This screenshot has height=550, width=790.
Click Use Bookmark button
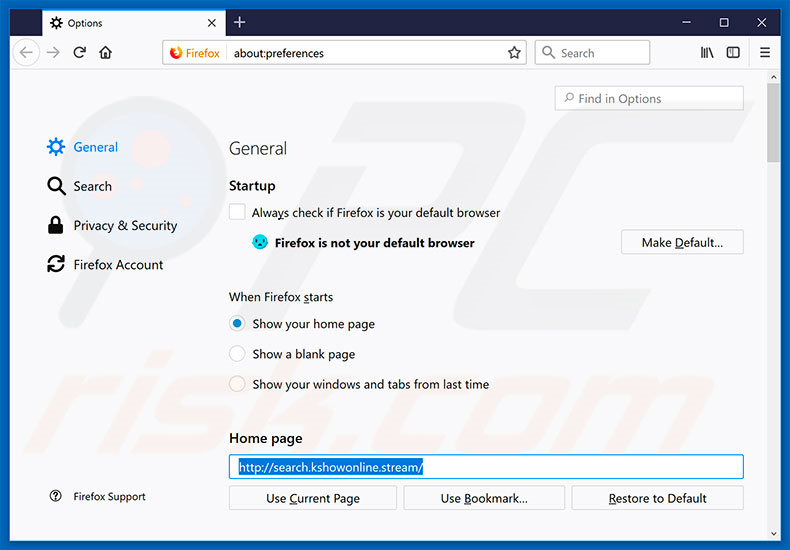click(x=484, y=498)
